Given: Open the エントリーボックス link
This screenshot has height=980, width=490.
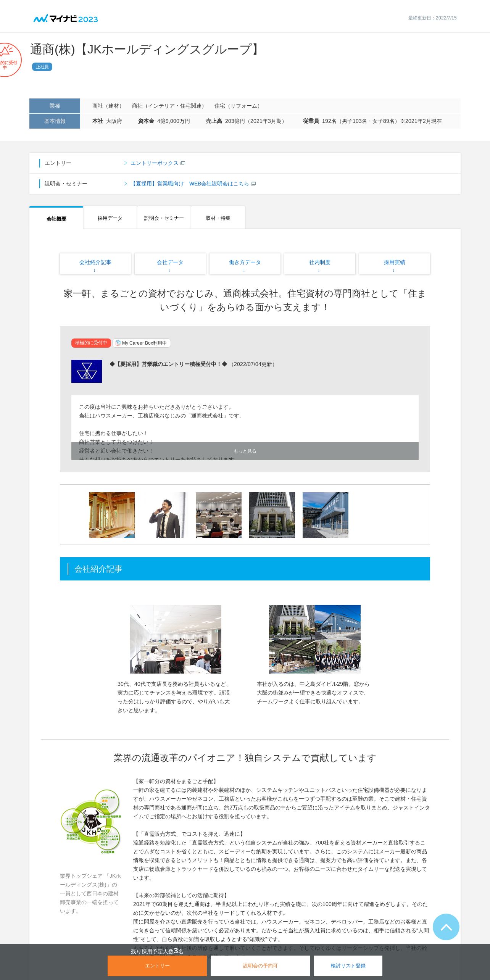Looking at the screenshot, I should pos(155,163).
